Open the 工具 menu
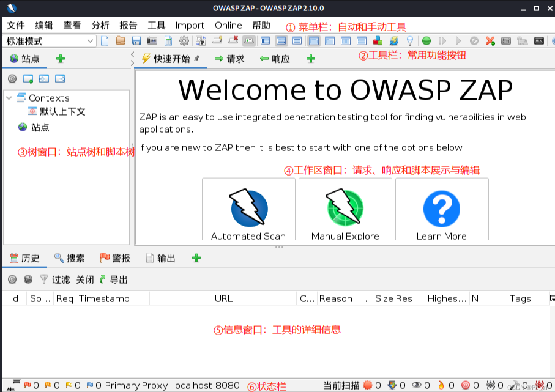 click(157, 26)
